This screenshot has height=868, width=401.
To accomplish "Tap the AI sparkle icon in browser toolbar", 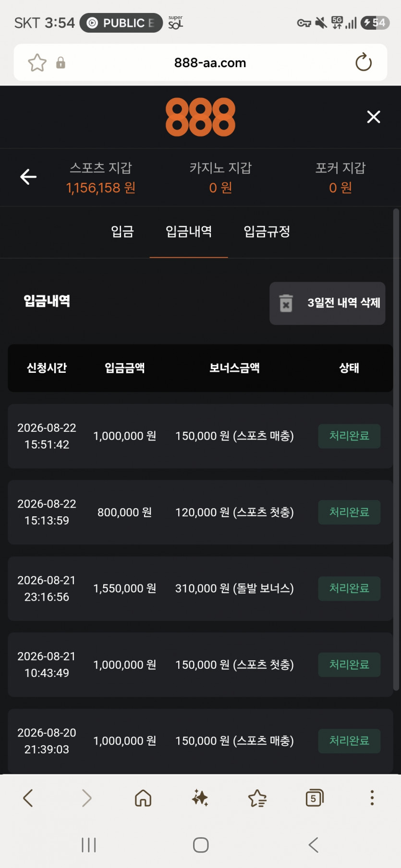I will pos(200,798).
